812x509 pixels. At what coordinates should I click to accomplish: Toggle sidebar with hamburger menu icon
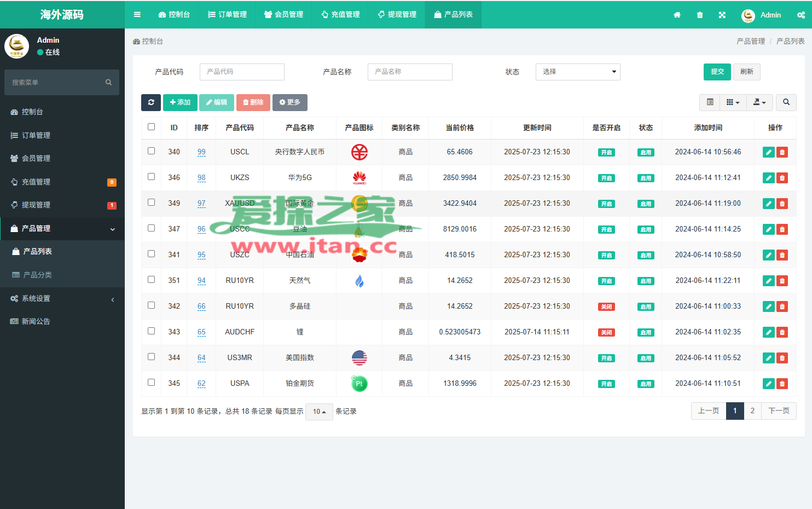coord(137,15)
